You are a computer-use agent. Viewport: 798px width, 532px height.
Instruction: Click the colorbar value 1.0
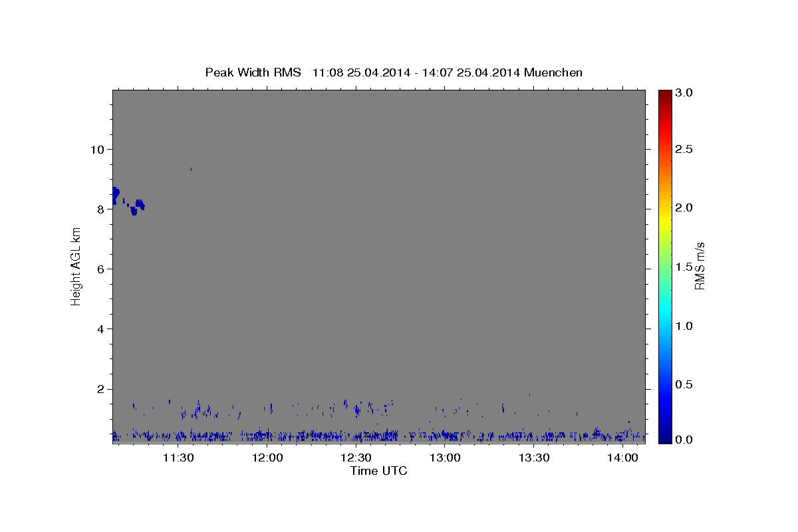685,326
